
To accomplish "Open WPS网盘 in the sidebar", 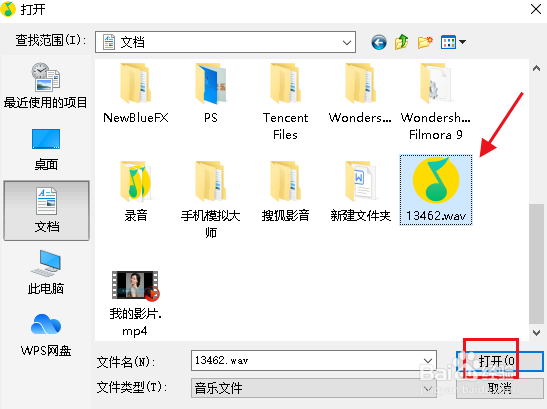I will [x=46, y=335].
